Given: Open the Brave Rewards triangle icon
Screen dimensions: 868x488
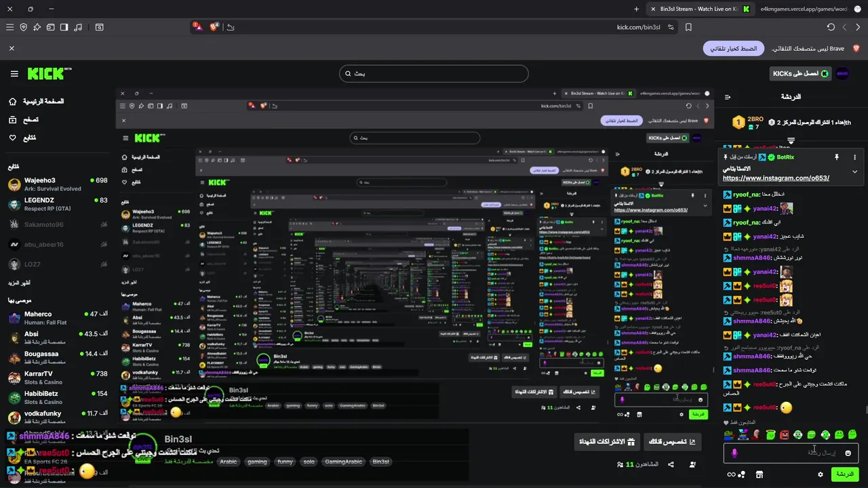Looking at the screenshot, I should (x=197, y=26).
